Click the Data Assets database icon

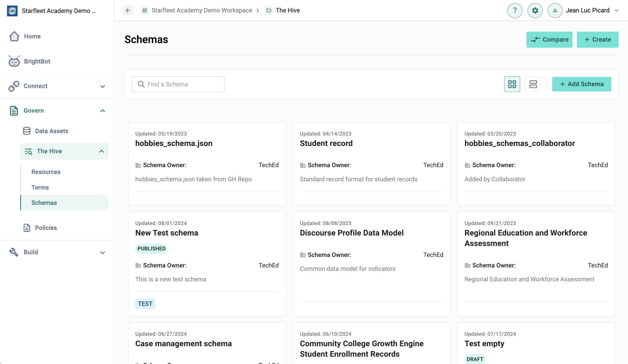coord(27,131)
